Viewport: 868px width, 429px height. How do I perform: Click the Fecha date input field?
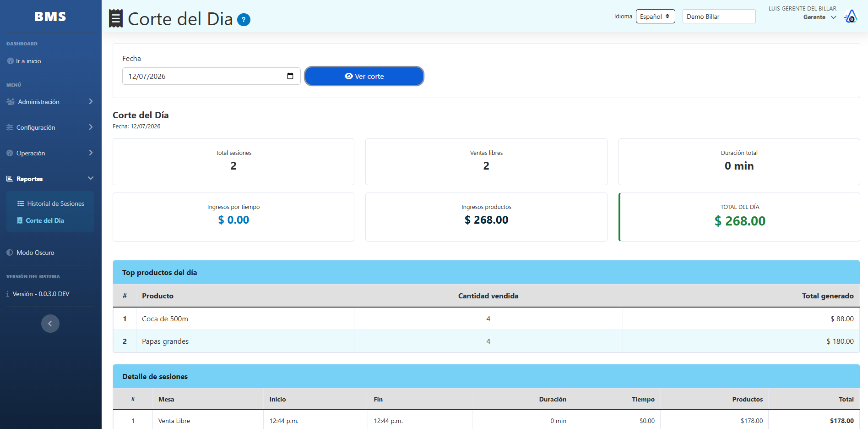point(211,76)
